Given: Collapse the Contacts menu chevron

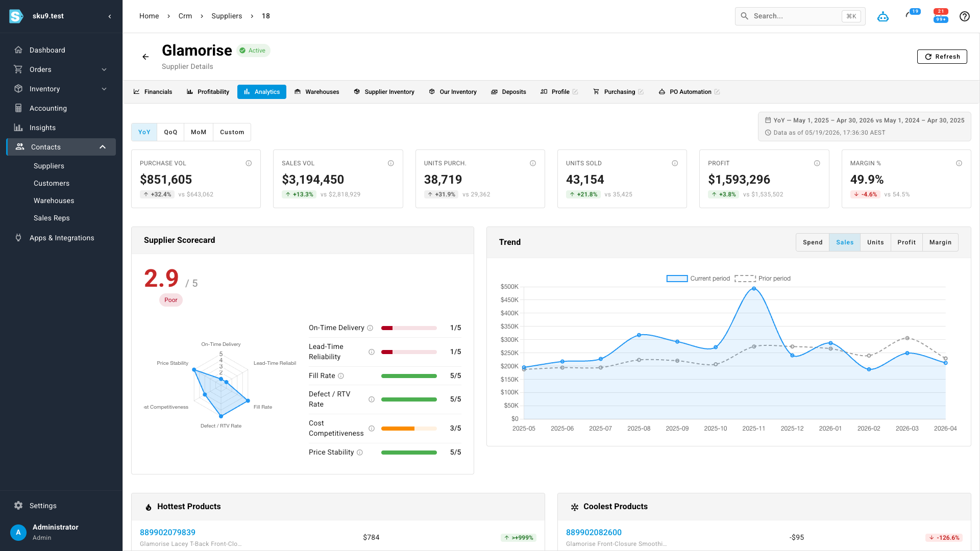Looking at the screenshot, I should [103, 147].
